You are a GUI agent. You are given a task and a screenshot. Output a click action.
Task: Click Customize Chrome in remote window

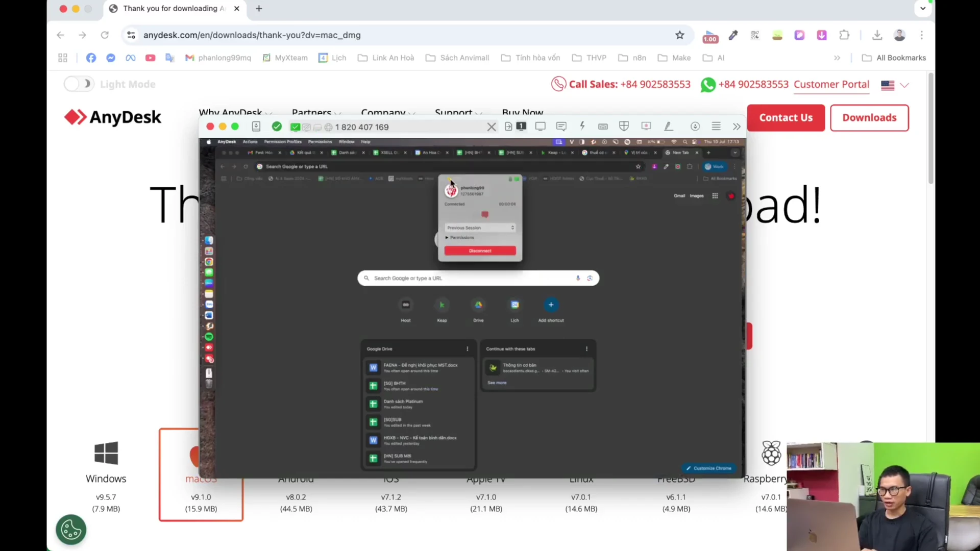click(x=708, y=468)
